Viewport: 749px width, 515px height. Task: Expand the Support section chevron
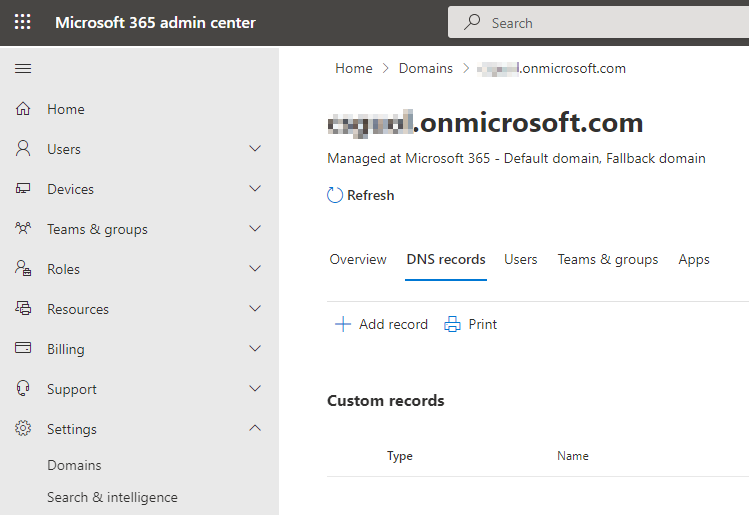256,388
